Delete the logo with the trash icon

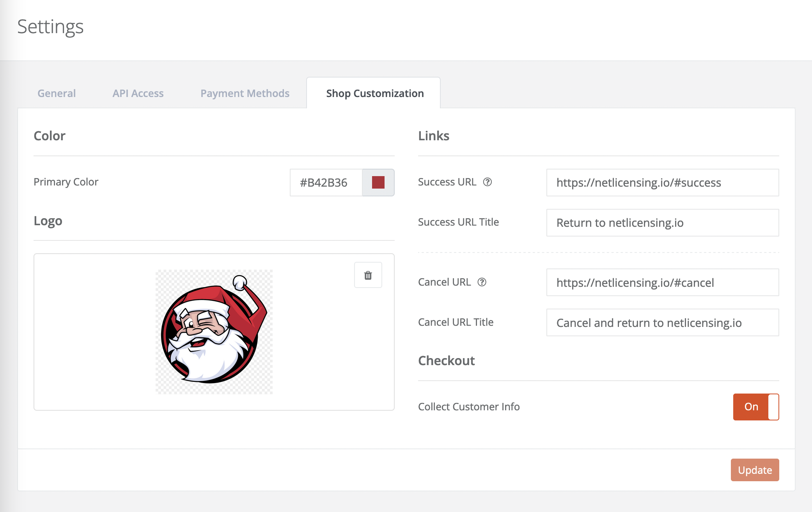click(368, 275)
